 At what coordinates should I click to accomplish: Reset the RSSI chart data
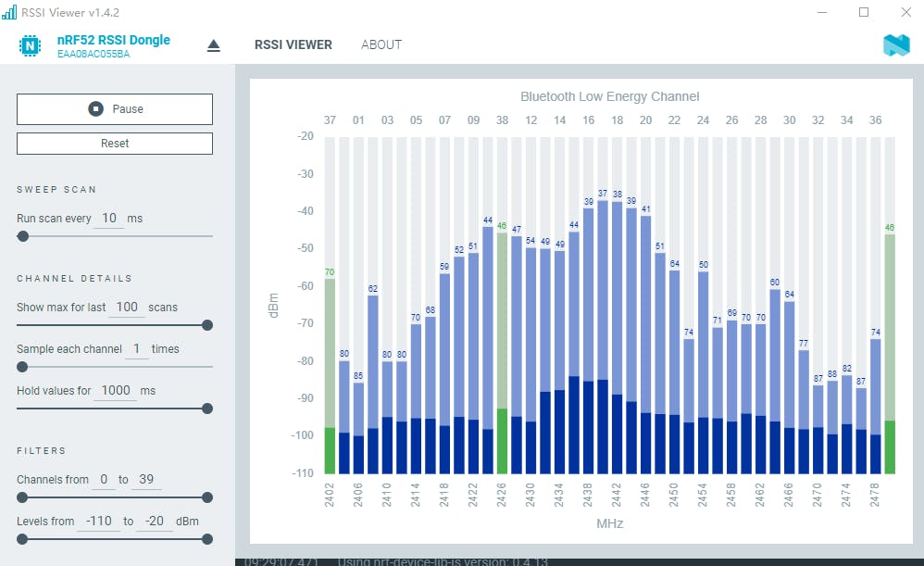(x=115, y=144)
